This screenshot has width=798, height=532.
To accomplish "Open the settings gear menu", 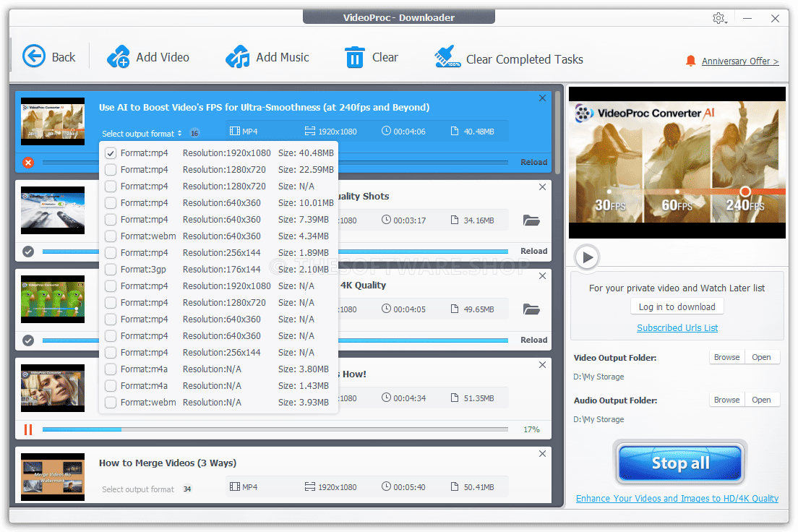I will pos(719,18).
